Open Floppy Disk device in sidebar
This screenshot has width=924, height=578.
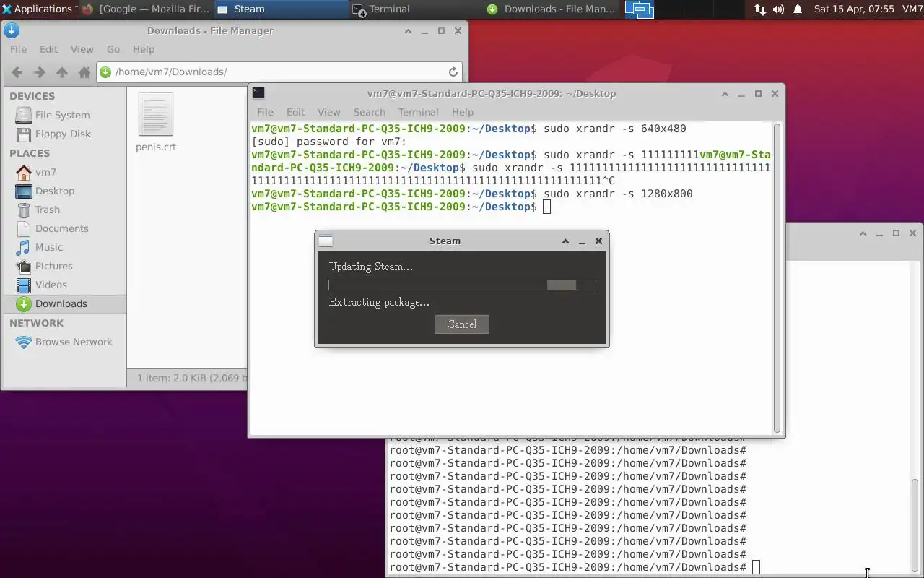pos(63,134)
